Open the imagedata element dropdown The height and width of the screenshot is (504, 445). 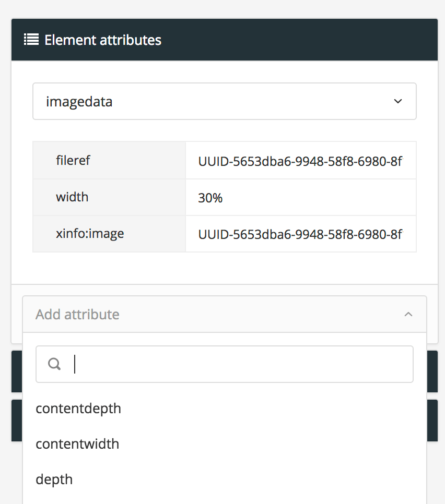tap(224, 101)
